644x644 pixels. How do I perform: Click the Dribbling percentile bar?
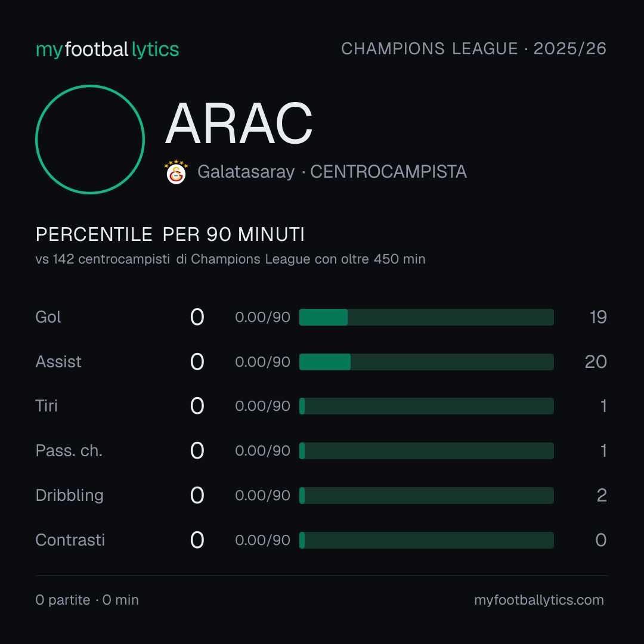(x=426, y=496)
